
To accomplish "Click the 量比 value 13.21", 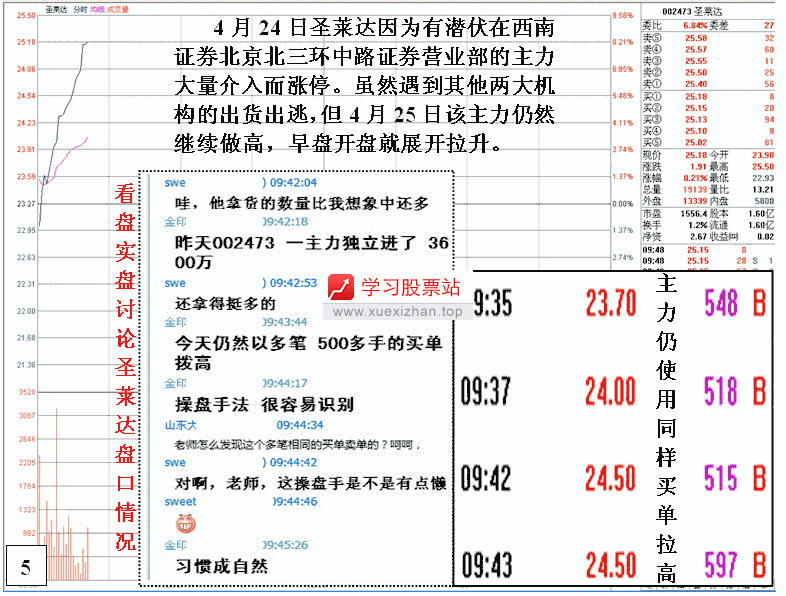I will click(763, 190).
